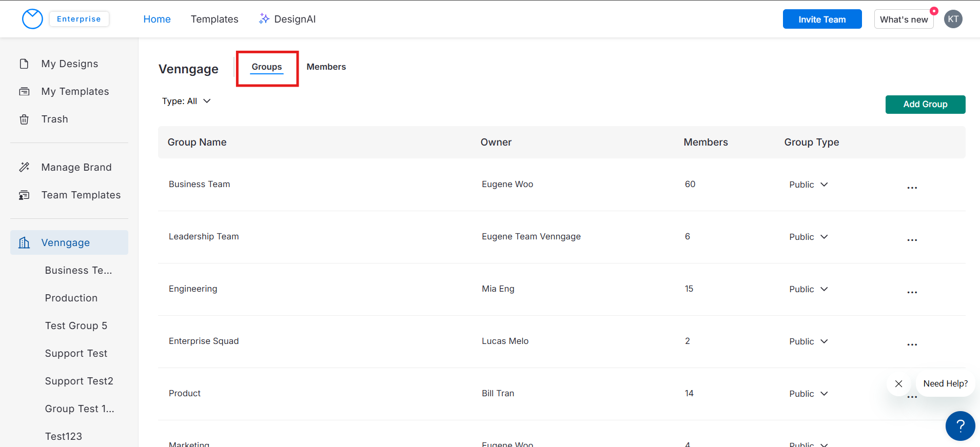This screenshot has width=980, height=447.
Task: Click the Manage Brand wand icon
Action: click(24, 167)
